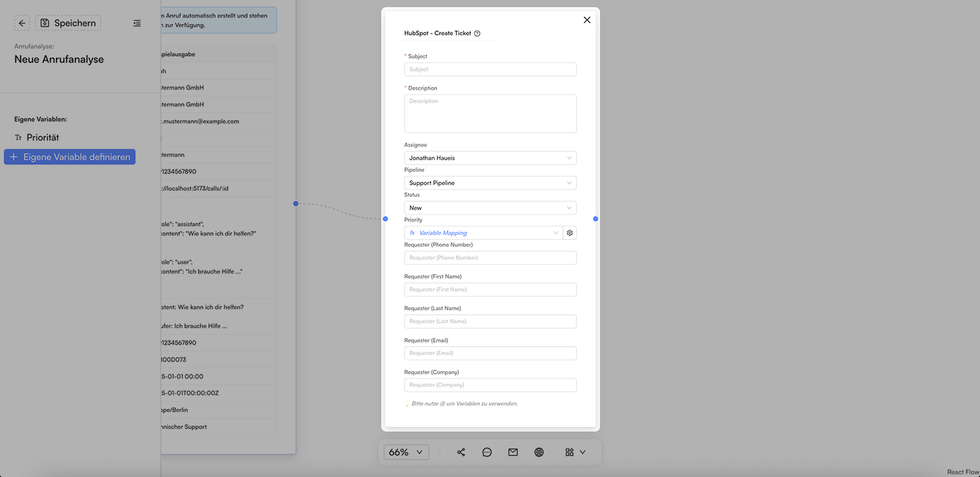Open the help icon beside Create Ticket
This screenshot has width=980, height=477.
click(477, 34)
